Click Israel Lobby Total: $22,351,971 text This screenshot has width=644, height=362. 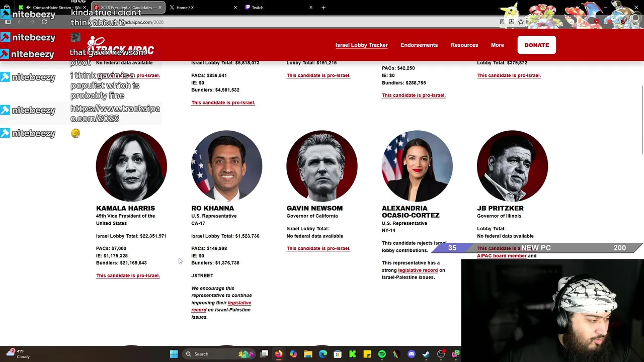click(x=131, y=236)
